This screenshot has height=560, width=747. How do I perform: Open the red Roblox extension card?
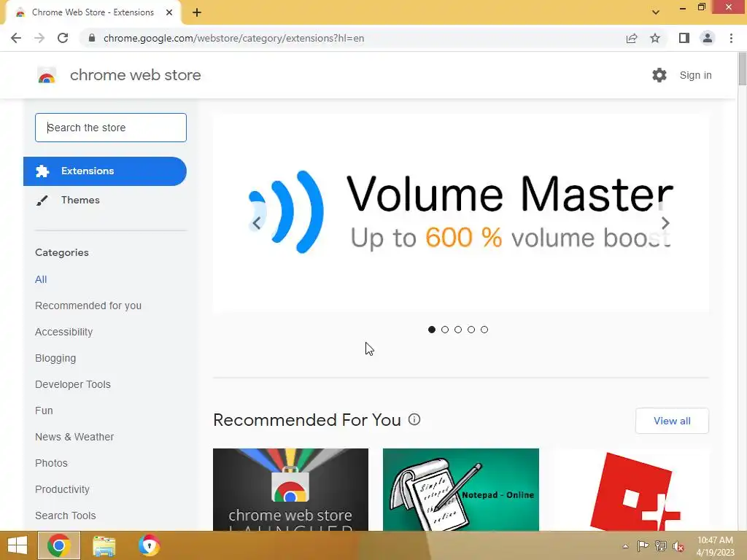(x=631, y=489)
